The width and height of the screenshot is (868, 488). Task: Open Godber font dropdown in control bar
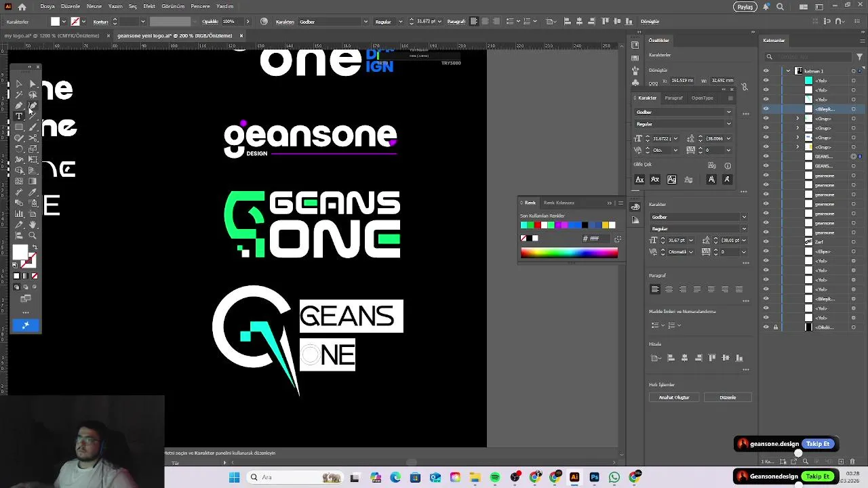[x=366, y=22]
